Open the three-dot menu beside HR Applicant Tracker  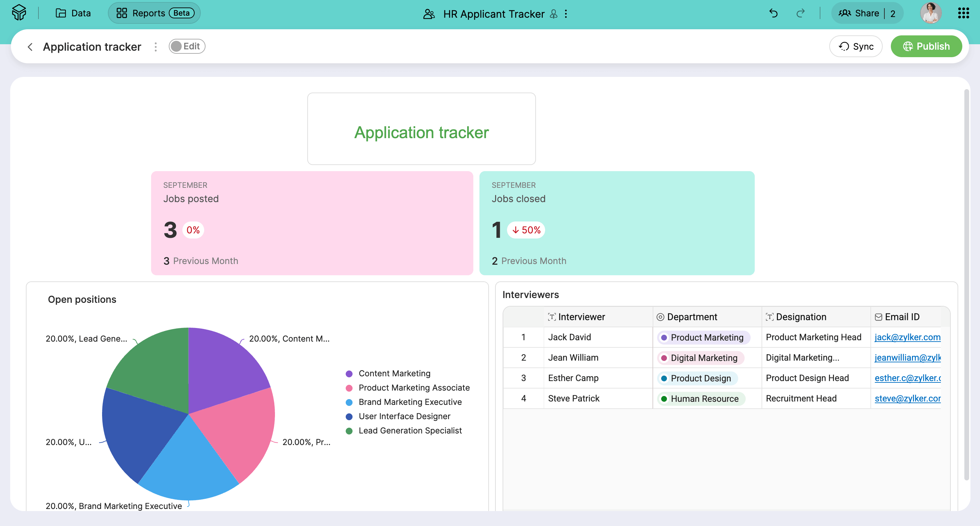(x=566, y=14)
